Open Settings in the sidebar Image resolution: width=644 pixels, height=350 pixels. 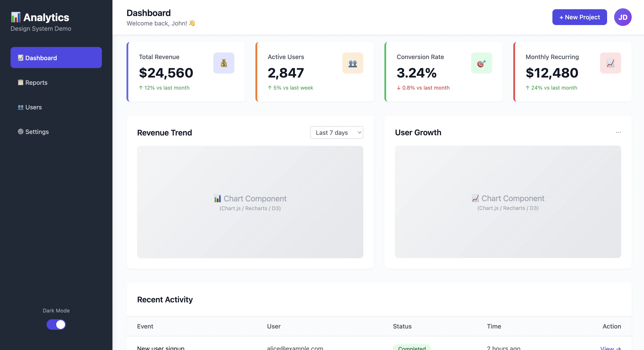[x=56, y=132]
